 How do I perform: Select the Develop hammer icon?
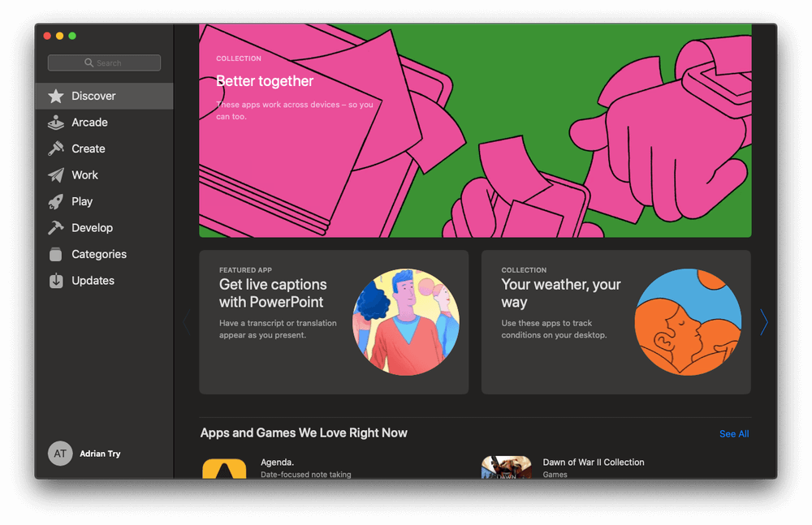pos(55,228)
